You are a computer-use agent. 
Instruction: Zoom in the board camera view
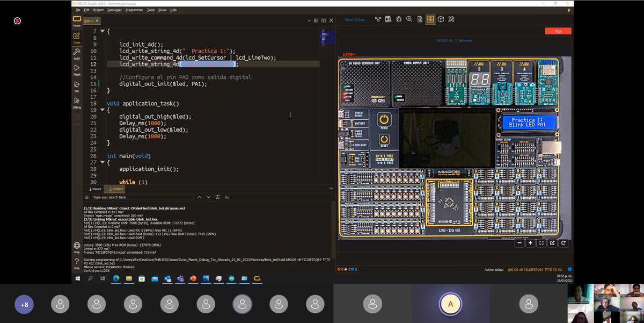click(530, 243)
